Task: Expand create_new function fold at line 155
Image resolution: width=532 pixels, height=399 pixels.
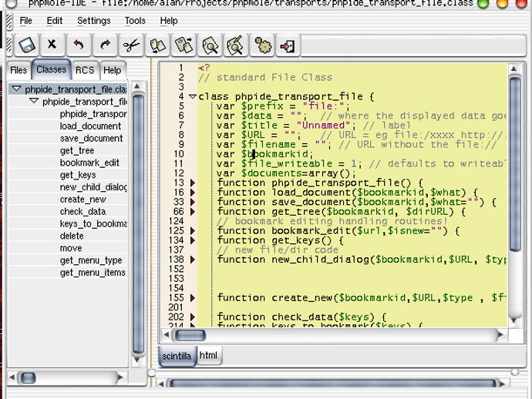Action: click(193, 298)
